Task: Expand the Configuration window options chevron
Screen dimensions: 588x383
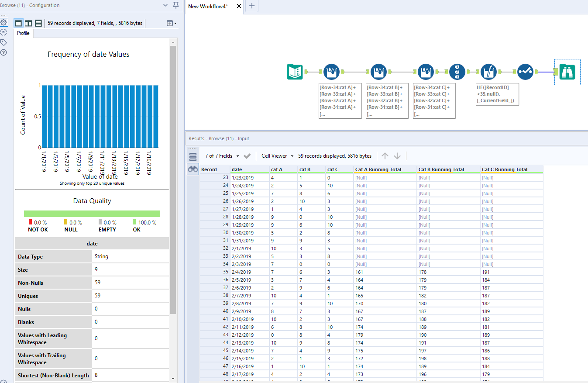Action: click(x=165, y=5)
